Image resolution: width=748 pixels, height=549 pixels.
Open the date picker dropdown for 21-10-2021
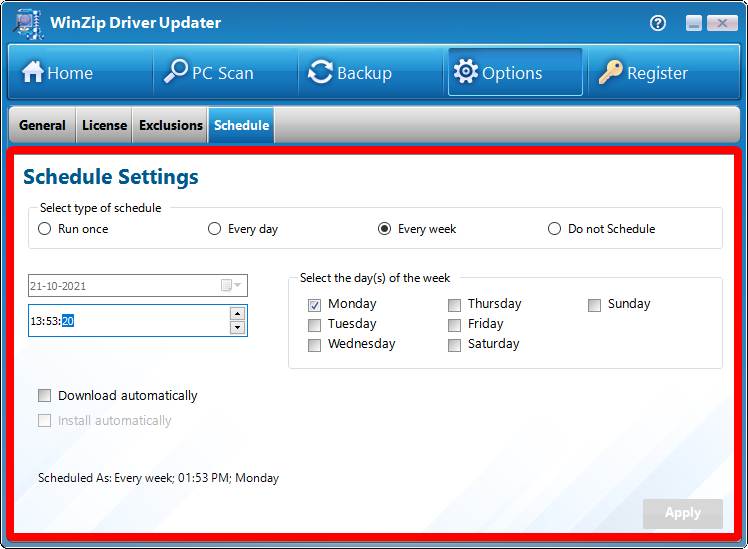(x=232, y=285)
